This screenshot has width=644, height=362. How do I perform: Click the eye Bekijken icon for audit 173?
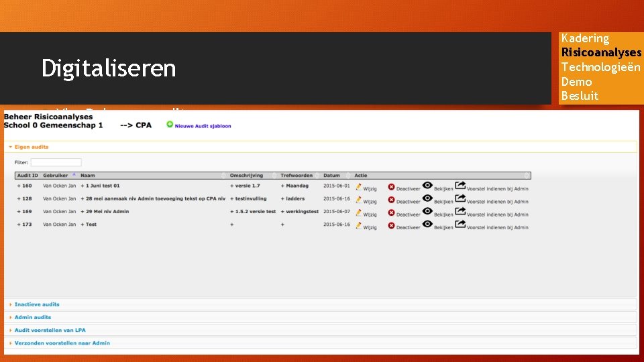pyautogui.click(x=427, y=224)
